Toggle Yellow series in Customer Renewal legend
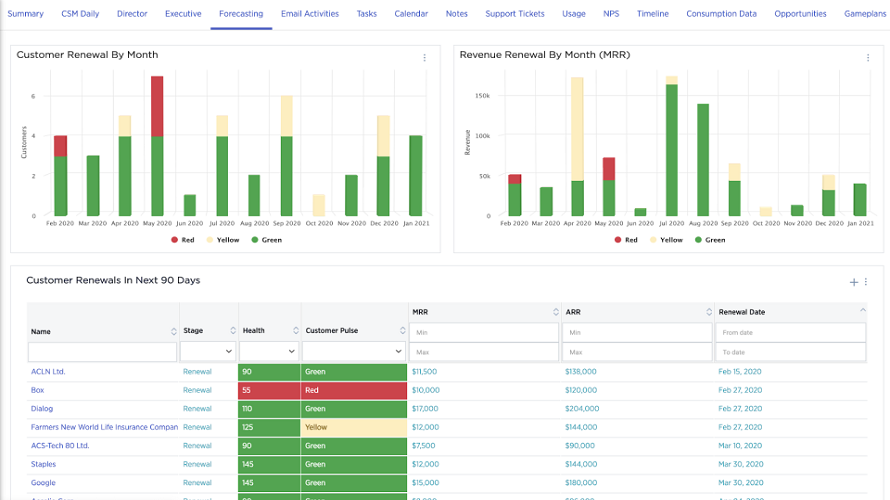Screen dimensions: 890x500 [x=223, y=240]
